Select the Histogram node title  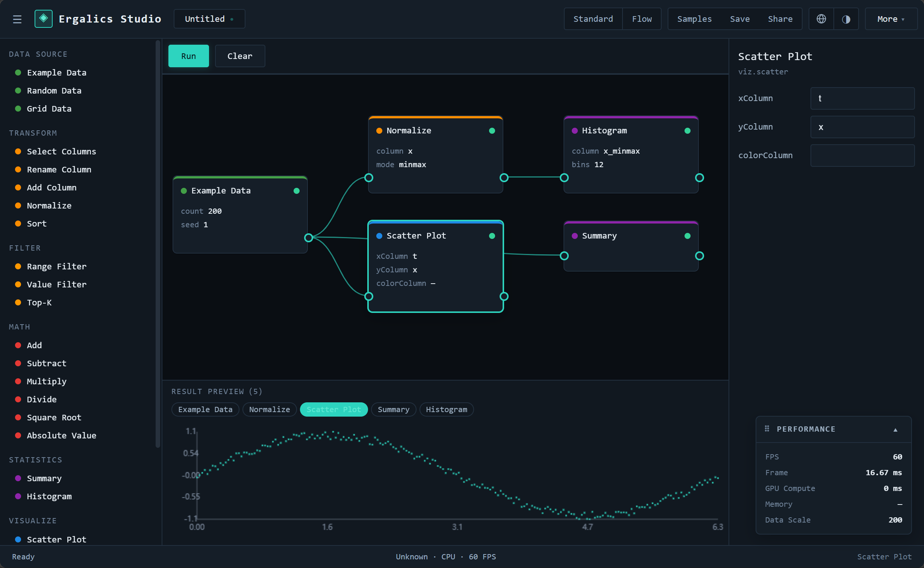[x=604, y=130]
